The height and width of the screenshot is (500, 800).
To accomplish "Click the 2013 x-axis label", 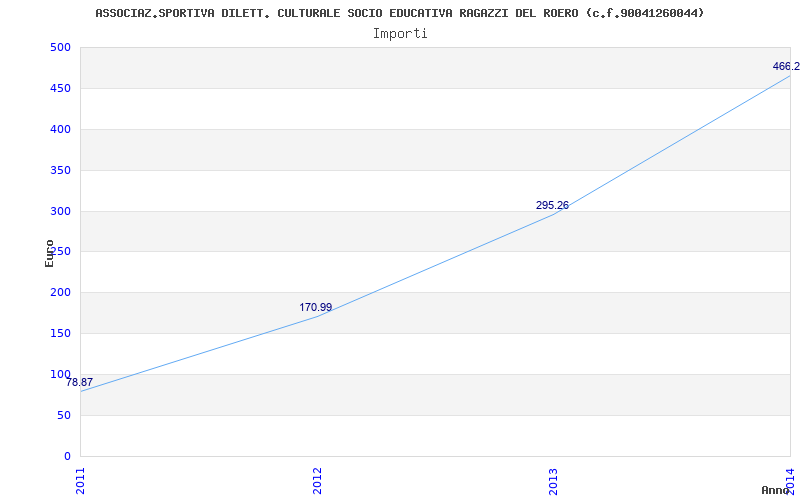I will [554, 481].
